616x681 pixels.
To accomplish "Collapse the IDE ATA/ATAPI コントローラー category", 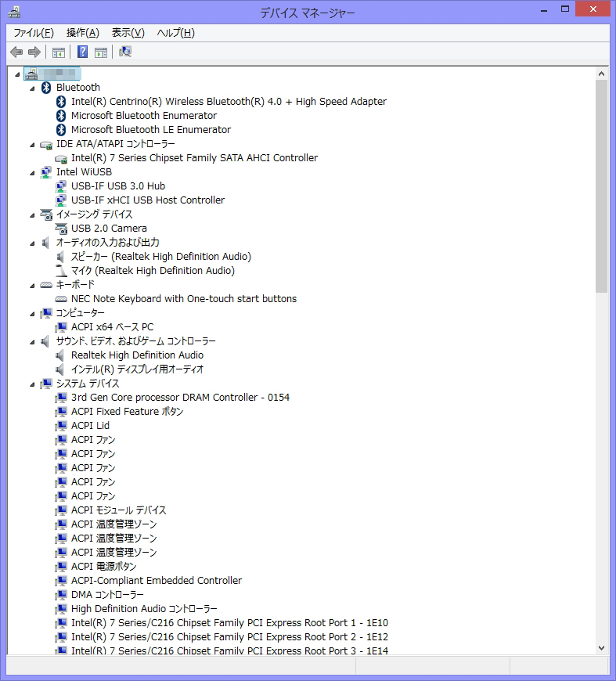I will [32, 145].
